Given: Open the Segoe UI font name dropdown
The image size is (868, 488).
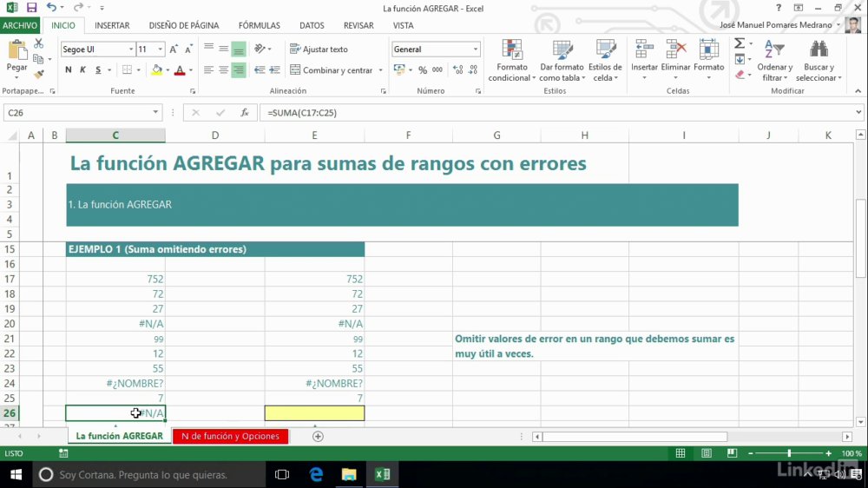Looking at the screenshot, I should pyautogui.click(x=131, y=49).
